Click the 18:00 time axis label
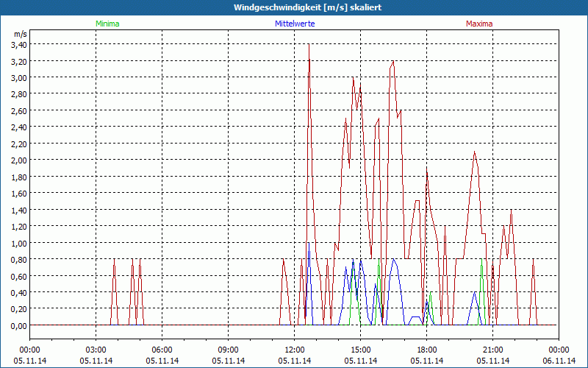Viewport: 588px width, 368px height. click(x=427, y=350)
